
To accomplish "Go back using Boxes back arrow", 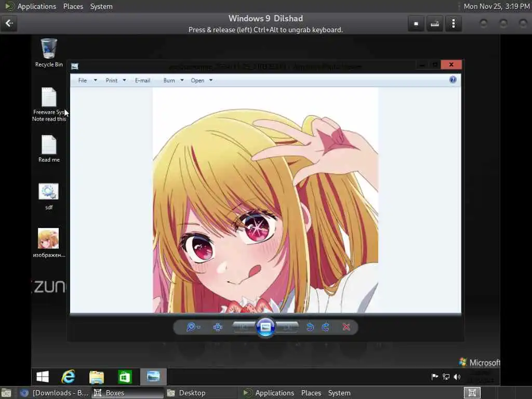I will tap(9, 23).
